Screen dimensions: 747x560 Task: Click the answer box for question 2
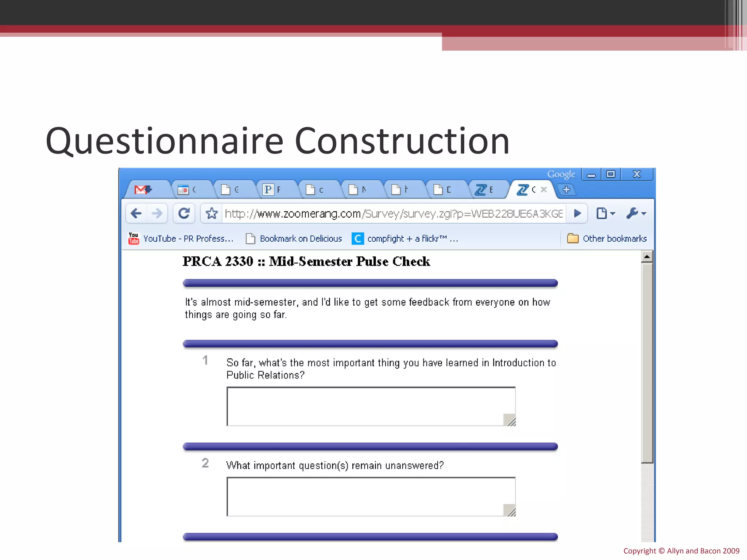[x=371, y=497]
